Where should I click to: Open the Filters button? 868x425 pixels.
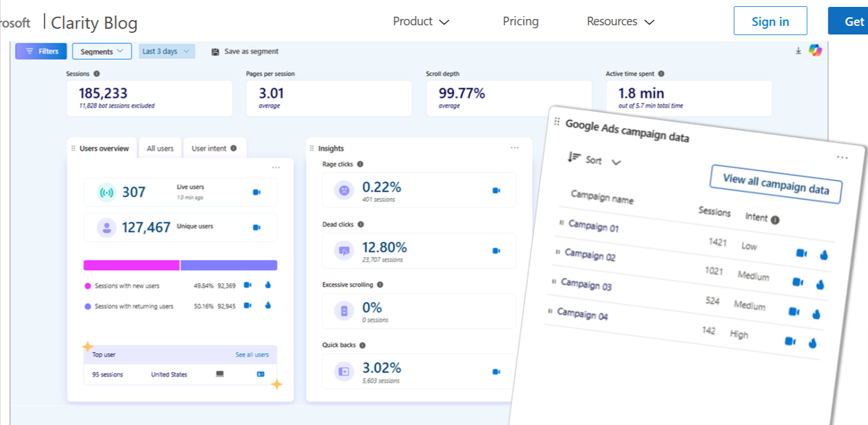coord(41,51)
